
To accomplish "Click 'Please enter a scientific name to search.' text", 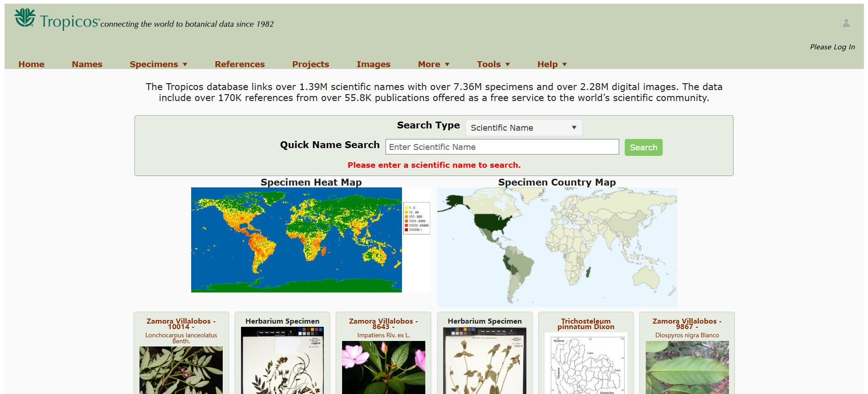I will click(x=434, y=165).
